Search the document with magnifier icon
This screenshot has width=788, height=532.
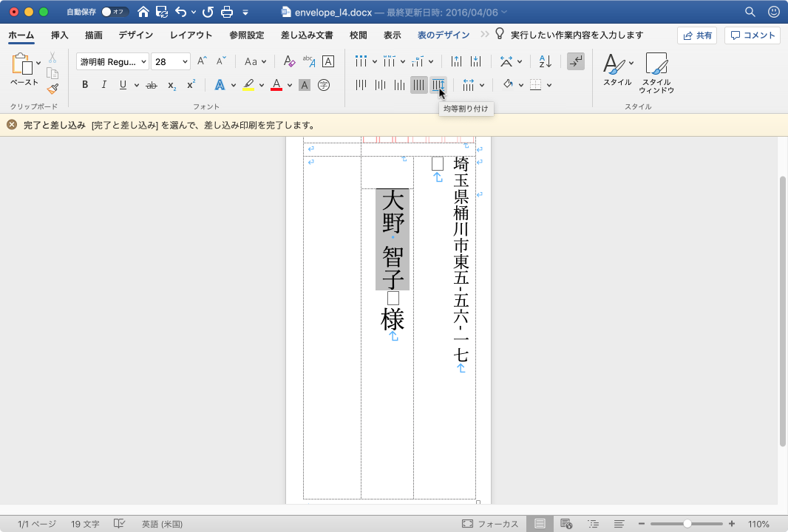pyautogui.click(x=750, y=12)
